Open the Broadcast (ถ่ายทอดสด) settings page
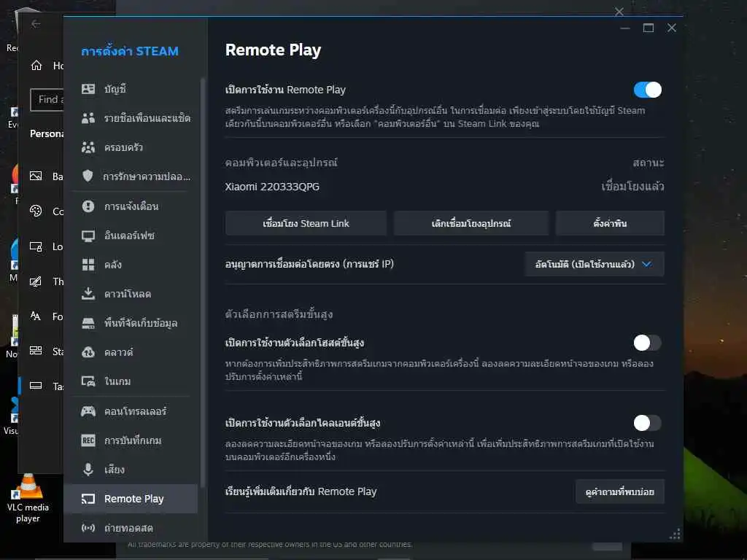The width and height of the screenshot is (747, 560). tap(131, 528)
